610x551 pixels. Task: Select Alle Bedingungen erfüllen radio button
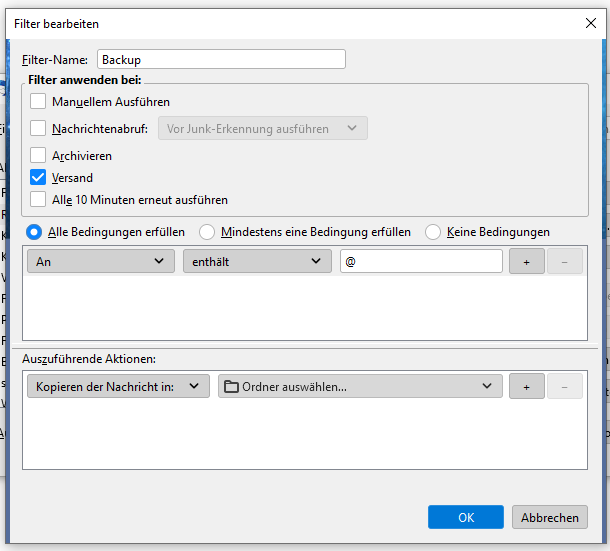pyautogui.click(x=34, y=232)
